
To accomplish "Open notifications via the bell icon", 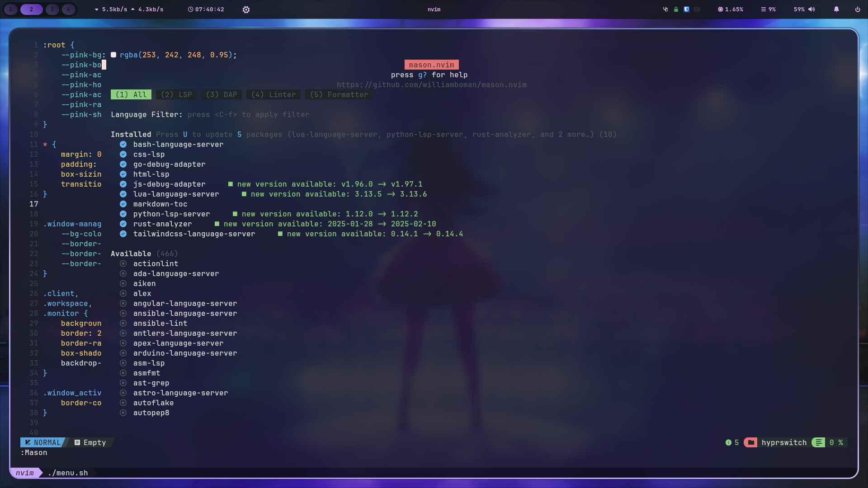I will tap(836, 9).
